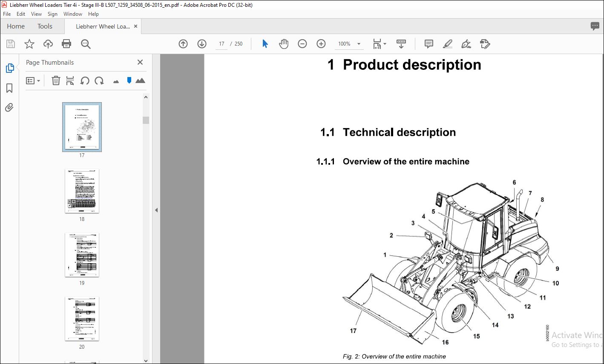Open the Window menu
Screen dimensions: 604x364
click(x=73, y=14)
